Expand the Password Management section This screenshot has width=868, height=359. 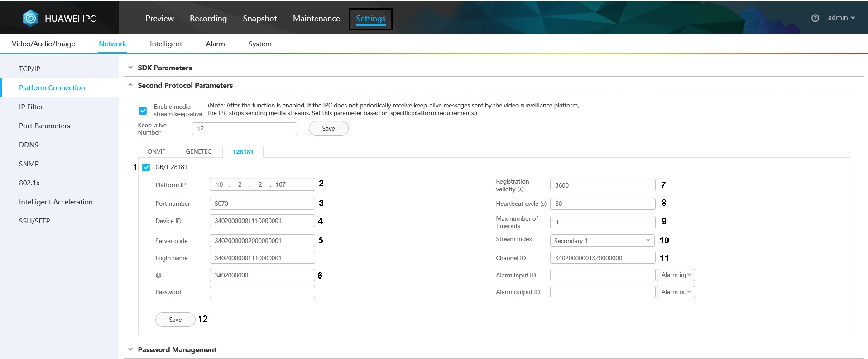tap(130, 349)
